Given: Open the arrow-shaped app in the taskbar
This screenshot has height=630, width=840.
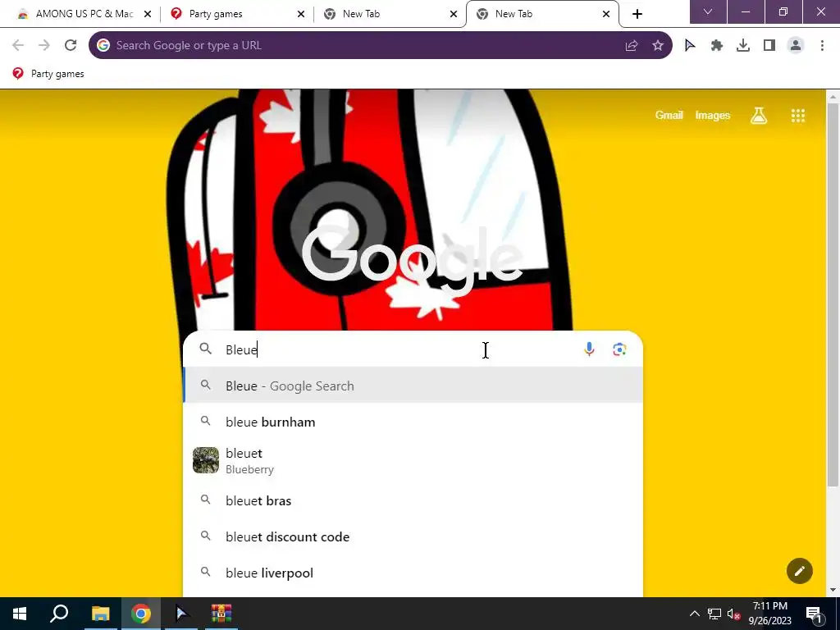Looking at the screenshot, I should pos(181,614).
